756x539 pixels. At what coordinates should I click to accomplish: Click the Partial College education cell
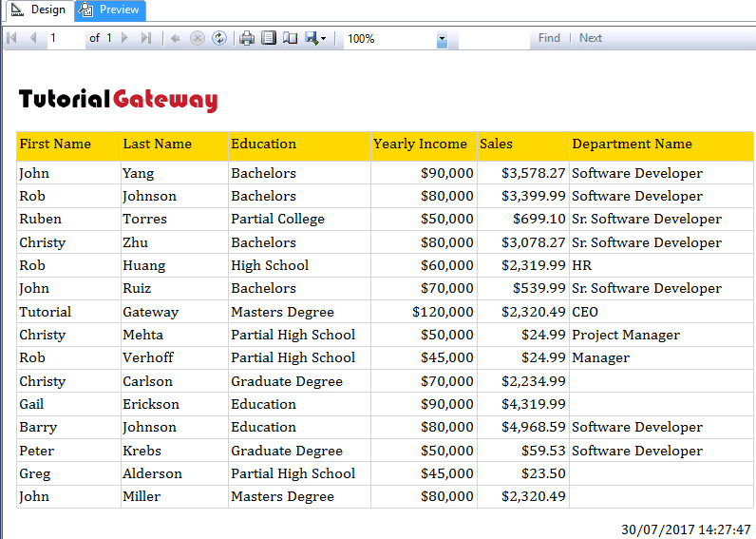pos(299,219)
